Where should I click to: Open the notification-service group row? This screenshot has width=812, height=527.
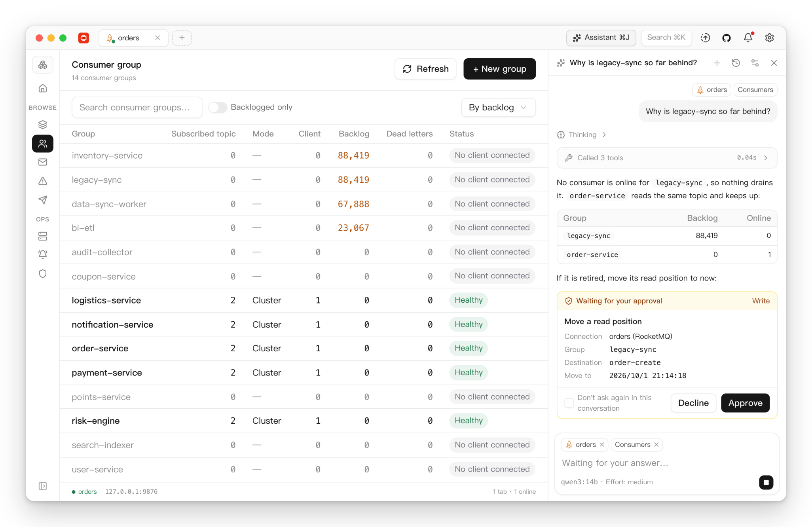tap(304, 325)
